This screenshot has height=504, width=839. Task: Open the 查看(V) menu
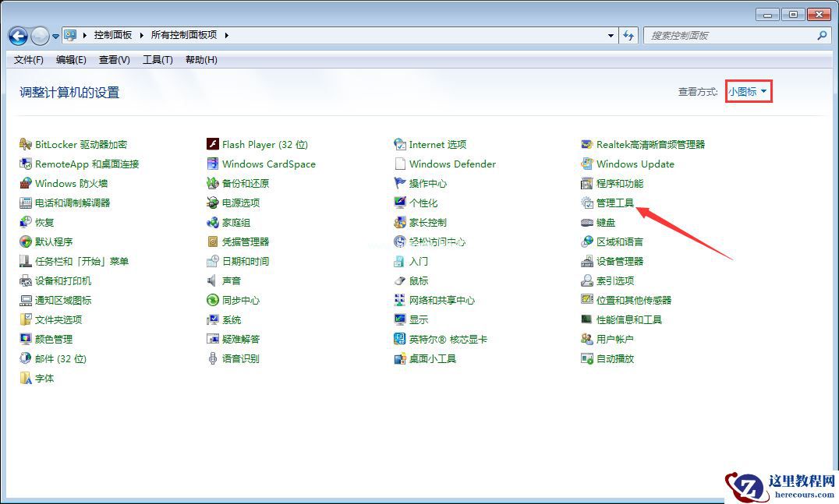tap(113, 60)
